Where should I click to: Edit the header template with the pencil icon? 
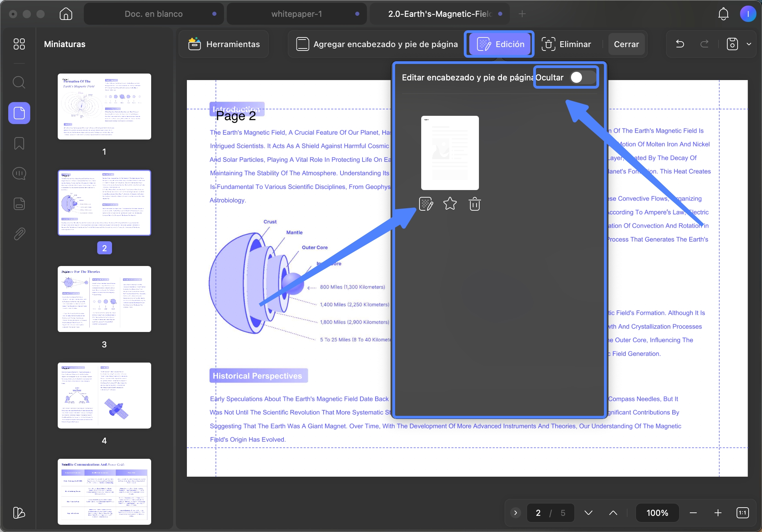coord(426,204)
